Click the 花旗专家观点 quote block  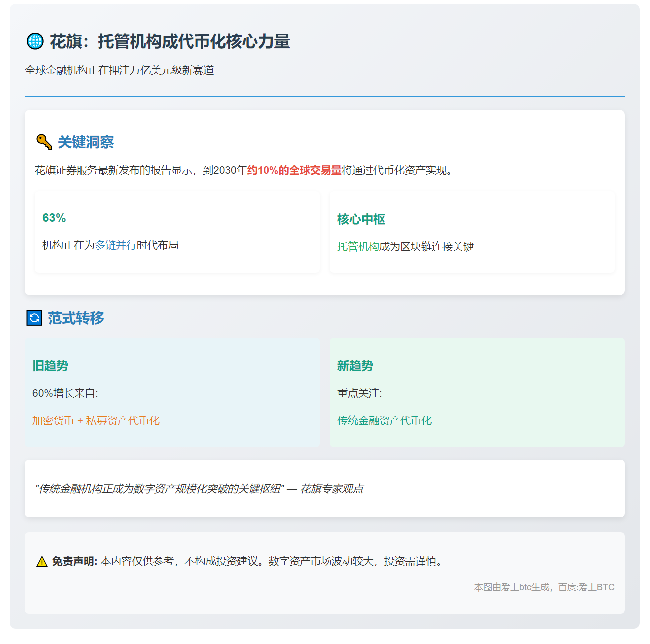(x=201, y=488)
